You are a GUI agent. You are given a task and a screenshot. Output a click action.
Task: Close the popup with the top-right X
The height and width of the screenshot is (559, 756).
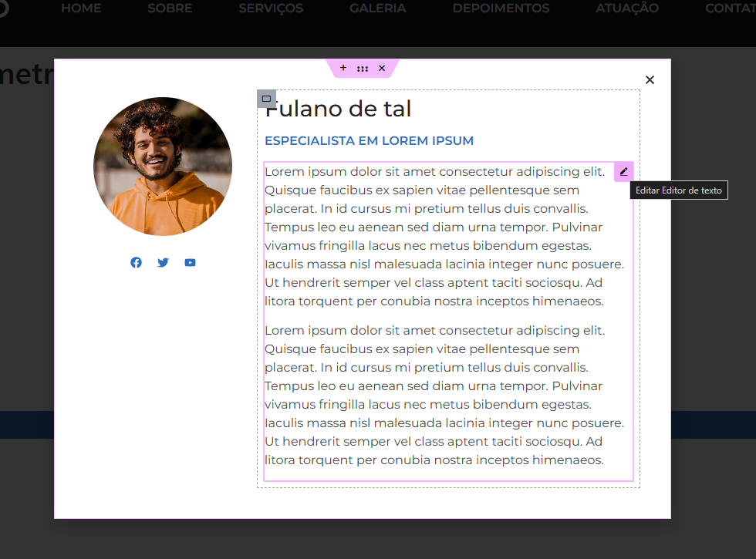click(x=650, y=80)
